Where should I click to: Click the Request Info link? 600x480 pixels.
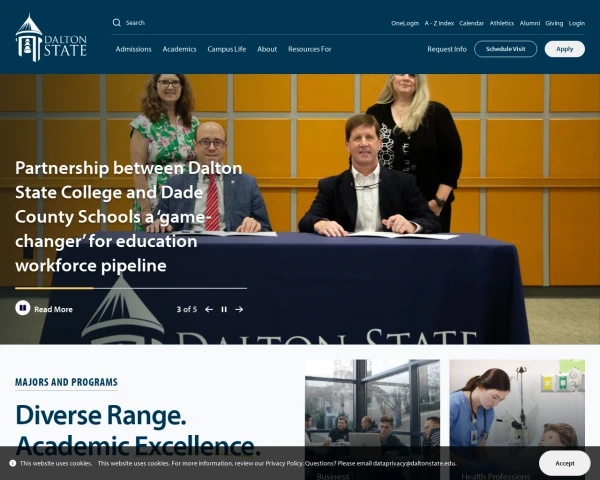click(447, 49)
